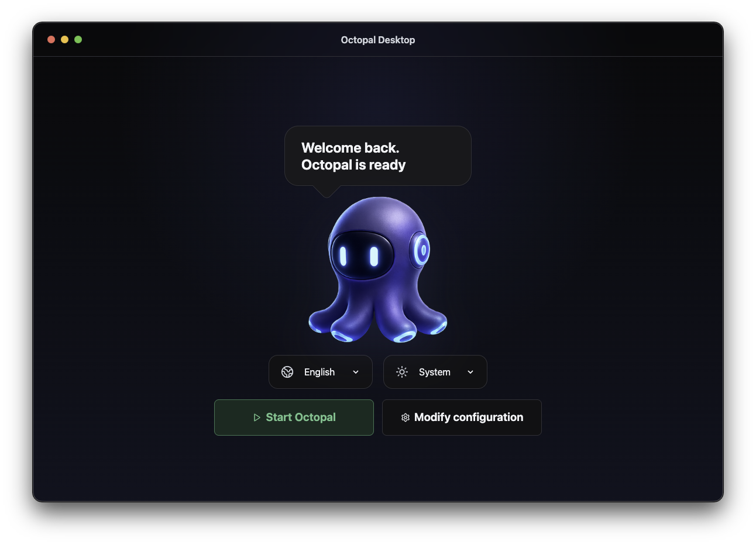756x545 pixels.
Task: Click the Octopal octopus mascot
Action: coord(378,270)
